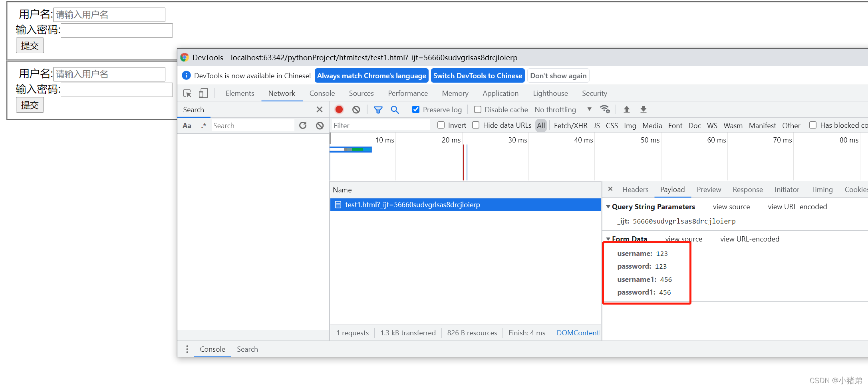Image resolution: width=868 pixels, height=388 pixels.
Task: Filter requests by Img type
Action: (630, 126)
